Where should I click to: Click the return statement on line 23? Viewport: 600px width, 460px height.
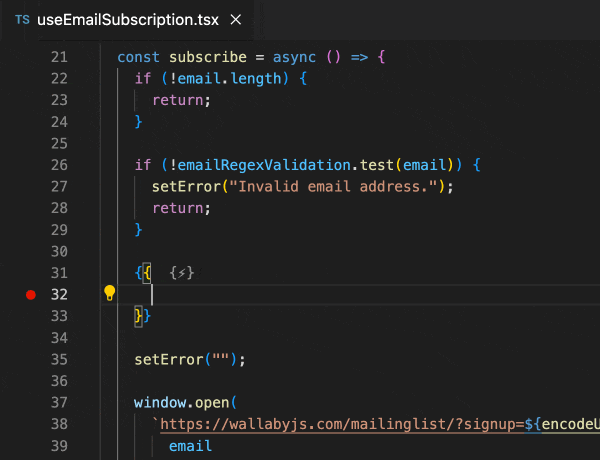[x=178, y=100]
